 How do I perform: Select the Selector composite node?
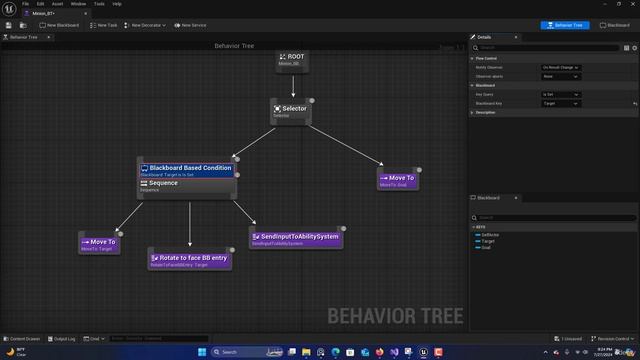click(x=290, y=111)
